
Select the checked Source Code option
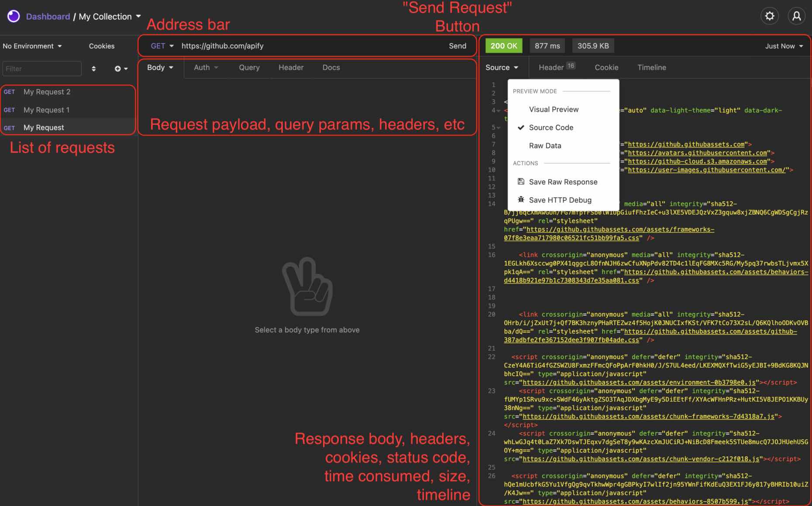pos(551,127)
